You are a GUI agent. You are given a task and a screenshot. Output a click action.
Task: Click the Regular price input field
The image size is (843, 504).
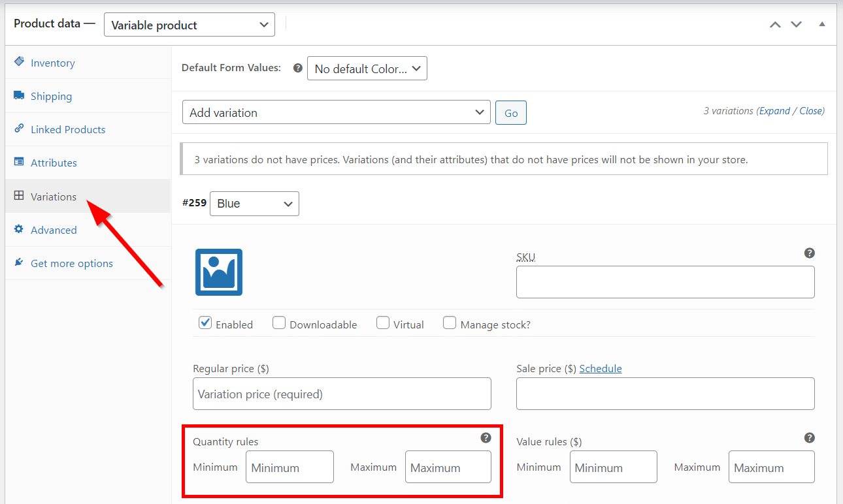point(342,394)
